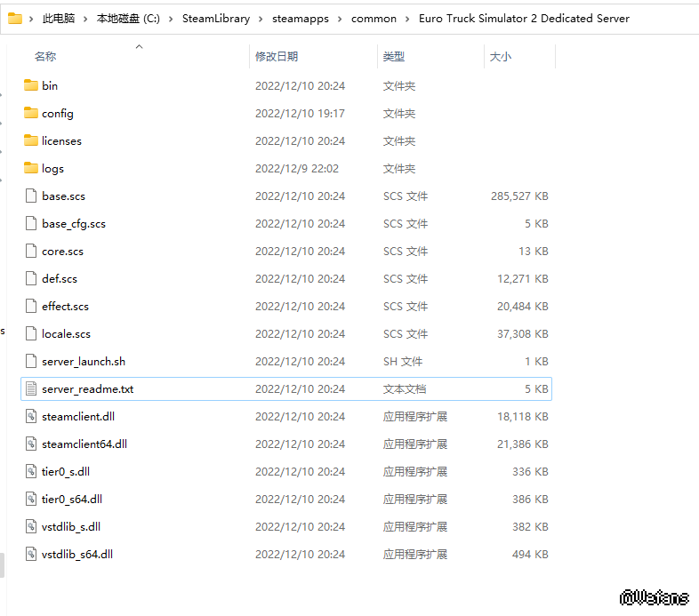699x616 pixels.
Task: Expand the chevron after SteamLibrary
Action: coord(261,19)
